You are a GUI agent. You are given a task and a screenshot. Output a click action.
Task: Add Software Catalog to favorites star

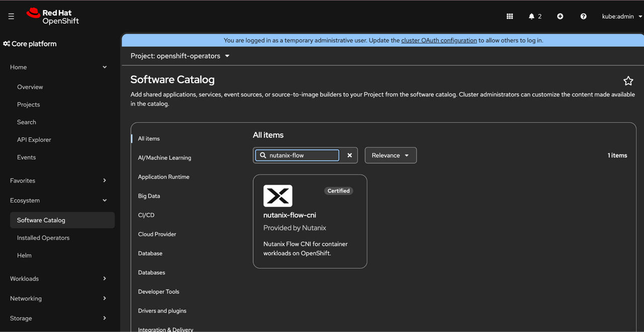[628, 81]
